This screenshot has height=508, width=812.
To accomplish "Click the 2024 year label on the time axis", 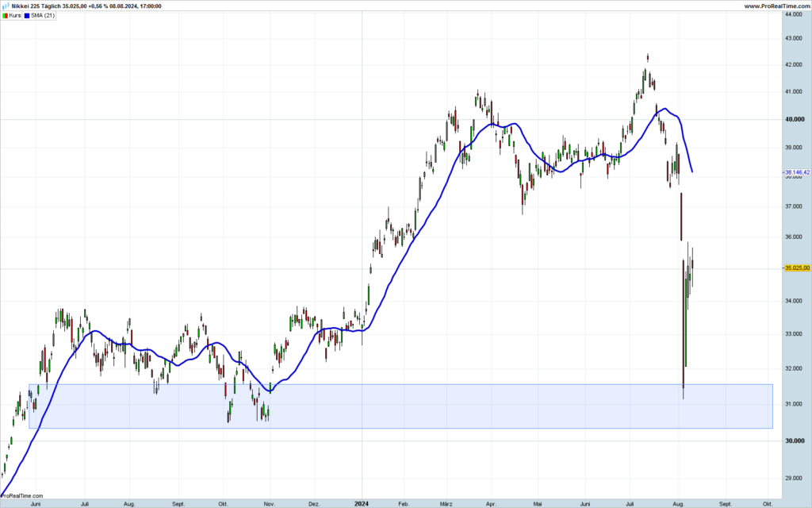I will click(x=362, y=504).
